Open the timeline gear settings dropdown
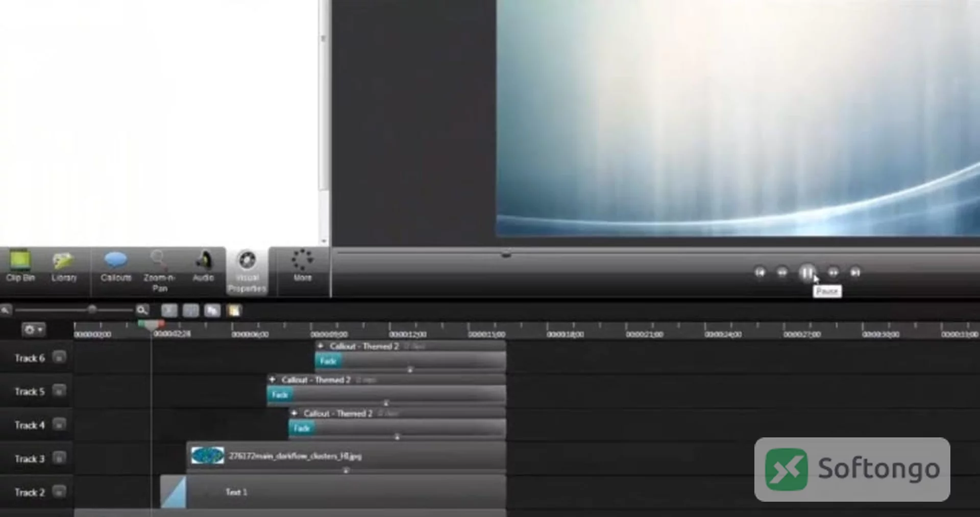The width and height of the screenshot is (980, 517). click(x=34, y=330)
